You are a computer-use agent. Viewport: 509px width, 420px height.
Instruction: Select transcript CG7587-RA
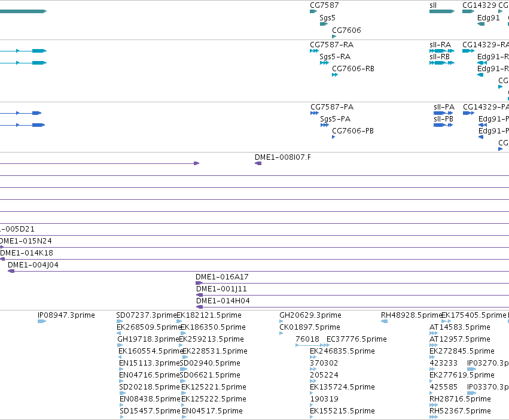332,44
